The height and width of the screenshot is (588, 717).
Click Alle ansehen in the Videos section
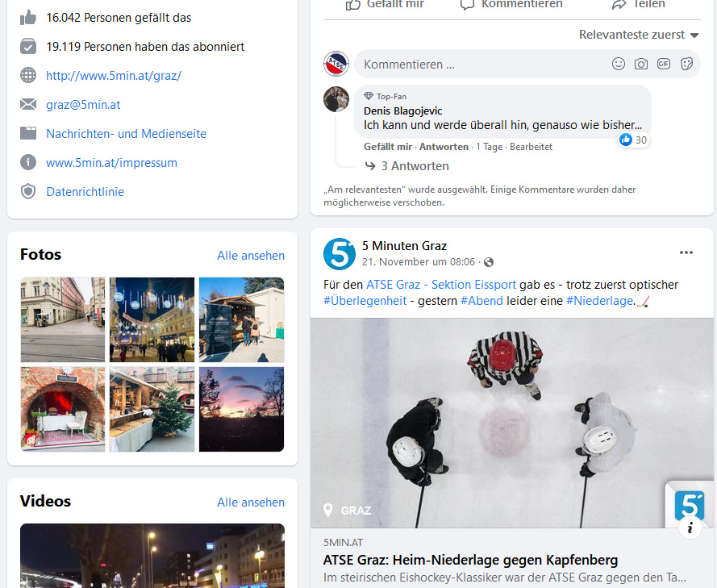[x=251, y=502]
